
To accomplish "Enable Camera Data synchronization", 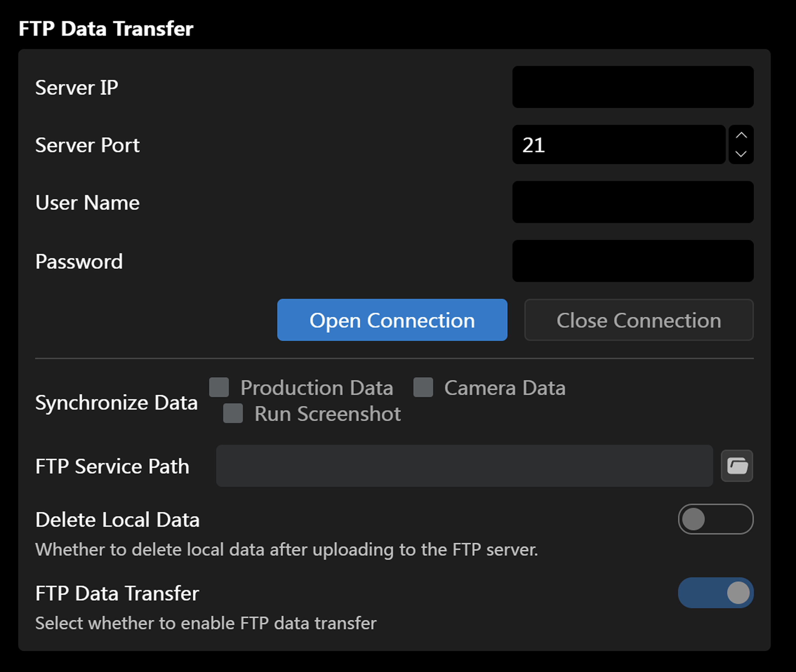I will (423, 387).
